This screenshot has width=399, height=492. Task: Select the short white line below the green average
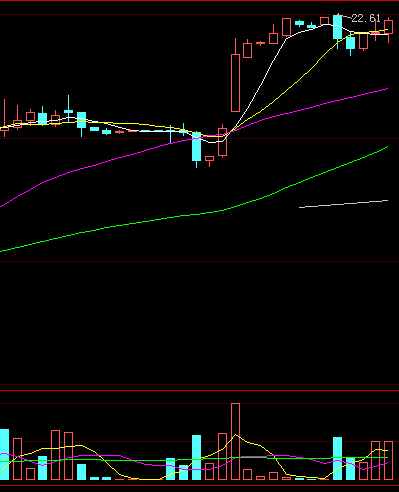tap(343, 204)
